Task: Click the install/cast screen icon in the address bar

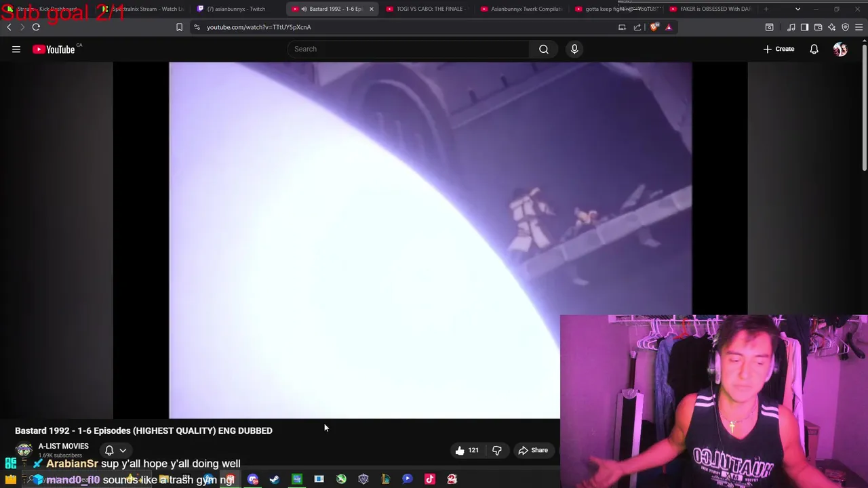Action: tap(622, 27)
